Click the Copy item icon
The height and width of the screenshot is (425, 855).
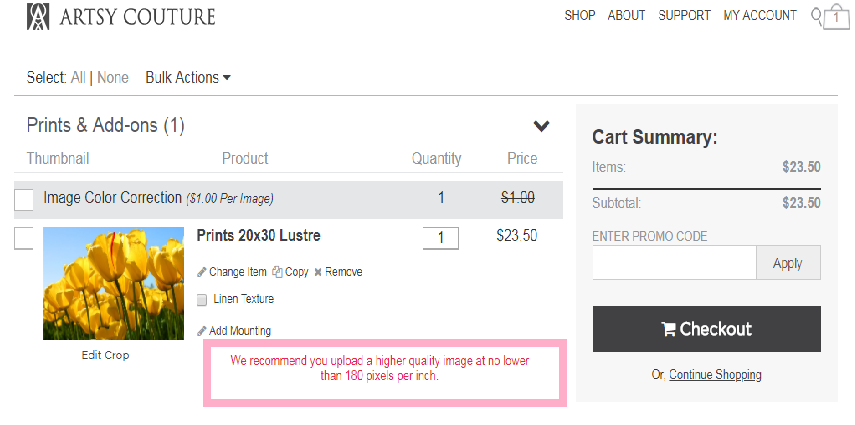point(278,272)
